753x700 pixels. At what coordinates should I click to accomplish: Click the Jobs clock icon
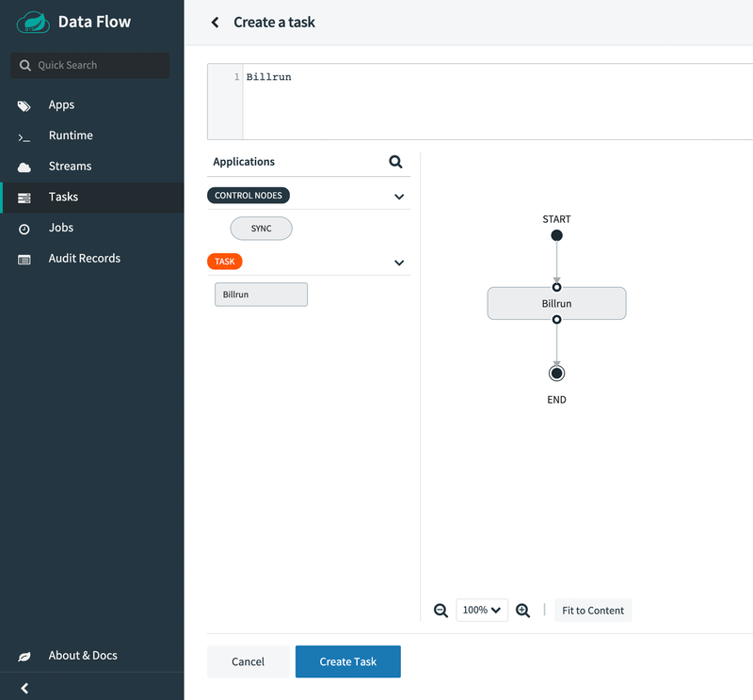pos(24,229)
